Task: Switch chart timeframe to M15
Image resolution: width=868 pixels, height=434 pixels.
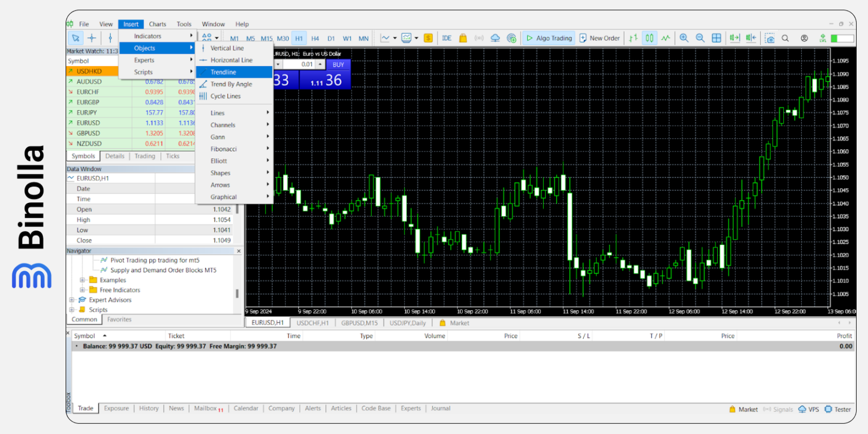Action: coord(266,38)
